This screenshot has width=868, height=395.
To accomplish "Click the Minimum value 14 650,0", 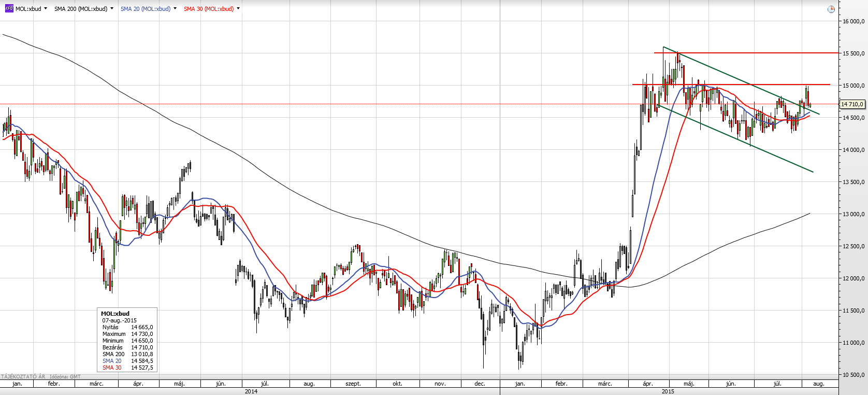I will [x=142, y=341].
